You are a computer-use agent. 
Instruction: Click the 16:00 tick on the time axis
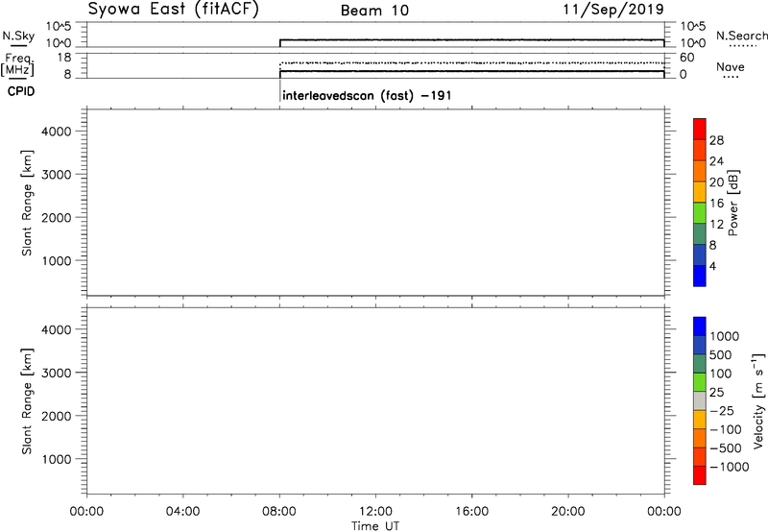click(x=471, y=510)
